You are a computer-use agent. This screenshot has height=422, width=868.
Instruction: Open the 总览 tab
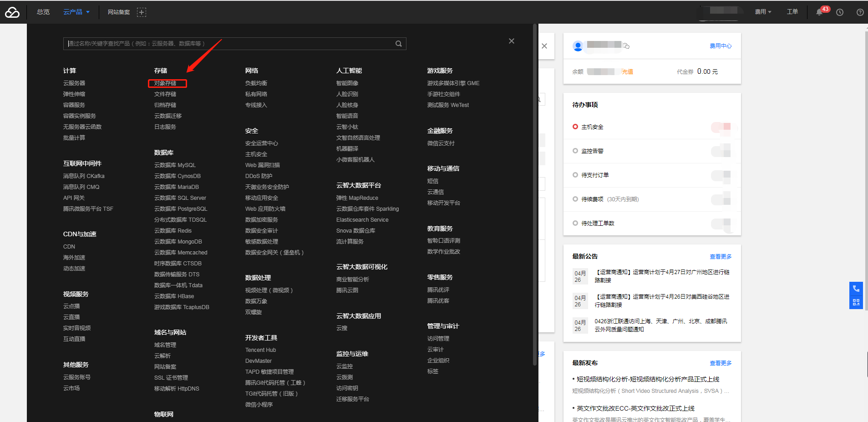43,12
